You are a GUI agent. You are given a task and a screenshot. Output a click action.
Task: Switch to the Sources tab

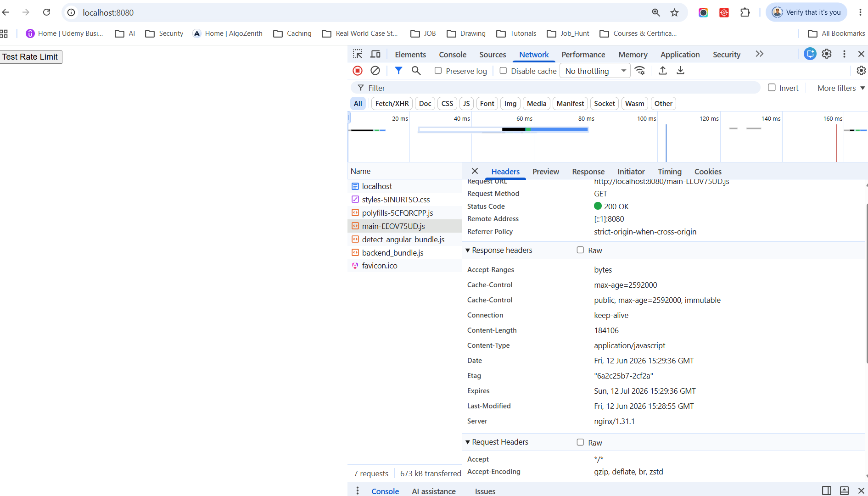[493, 55]
